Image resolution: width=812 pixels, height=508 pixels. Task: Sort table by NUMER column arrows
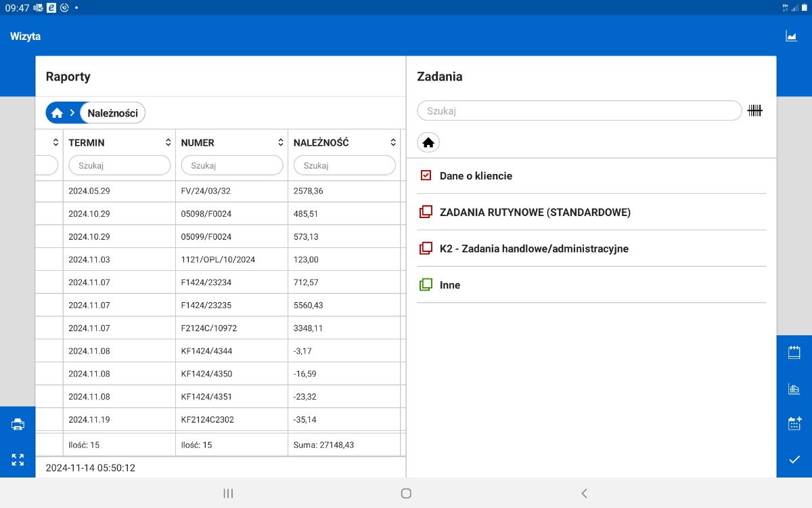click(280, 143)
